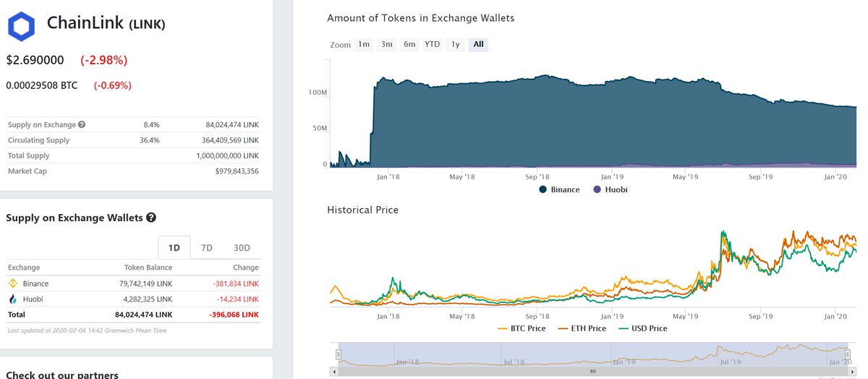Screen dimensions: 868x379
Task: Select All zoom range
Action: (478, 45)
